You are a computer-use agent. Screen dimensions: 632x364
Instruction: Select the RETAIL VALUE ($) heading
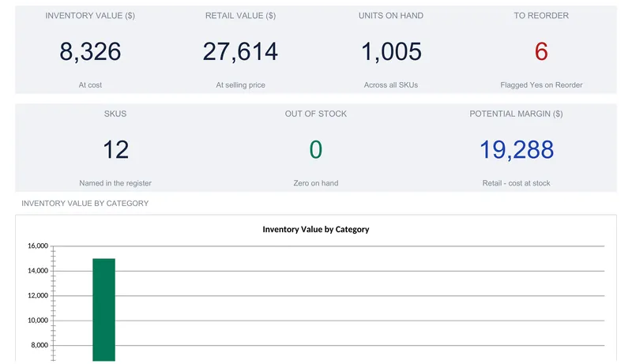tap(241, 16)
